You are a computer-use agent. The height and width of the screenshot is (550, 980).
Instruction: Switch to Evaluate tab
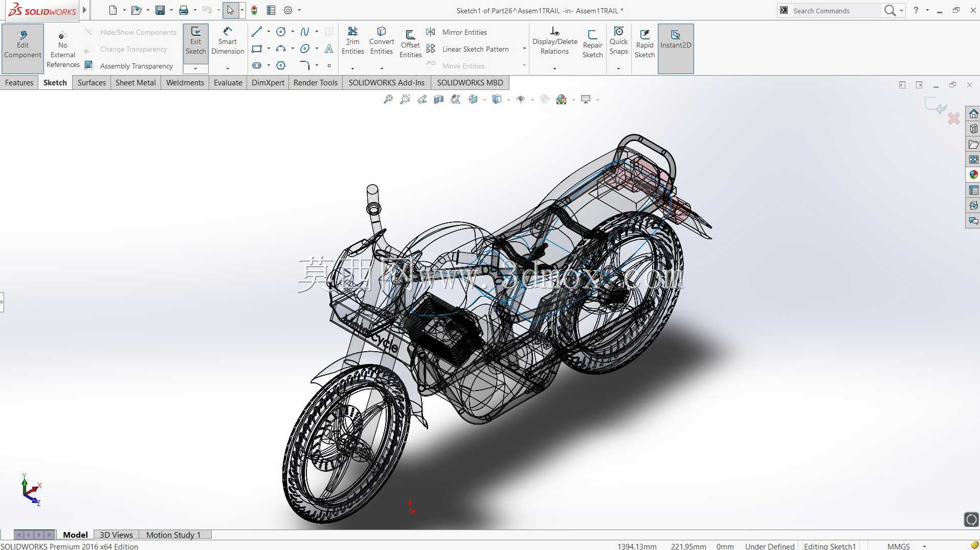(228, 82)
